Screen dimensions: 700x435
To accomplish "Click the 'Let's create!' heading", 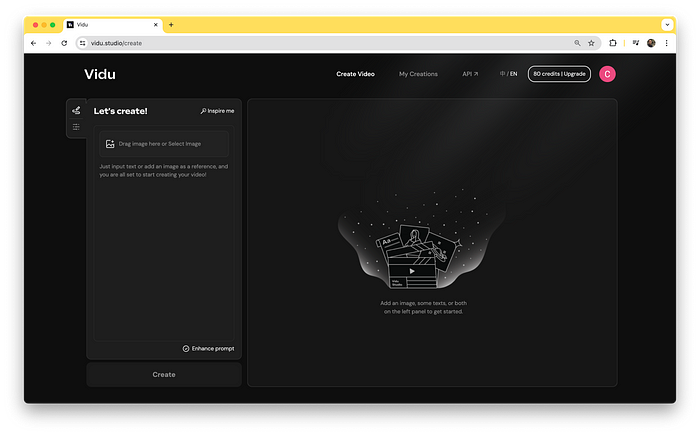I will [121, 111].
